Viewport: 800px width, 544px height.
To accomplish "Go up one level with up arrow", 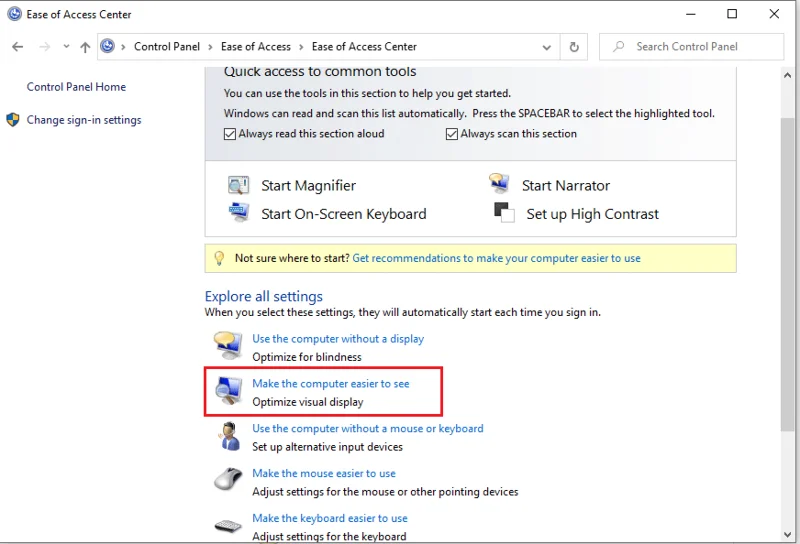I will coord(85,47).
